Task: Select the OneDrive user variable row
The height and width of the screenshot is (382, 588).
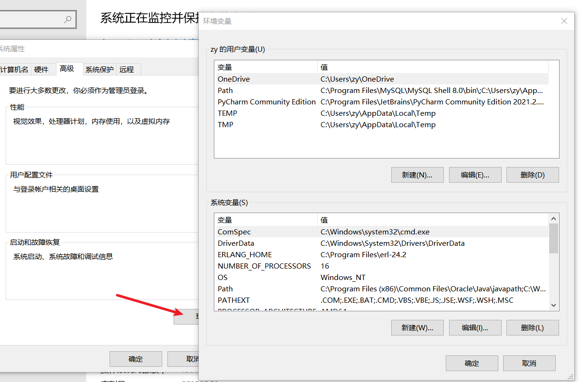Action: (x=381, y=79)
